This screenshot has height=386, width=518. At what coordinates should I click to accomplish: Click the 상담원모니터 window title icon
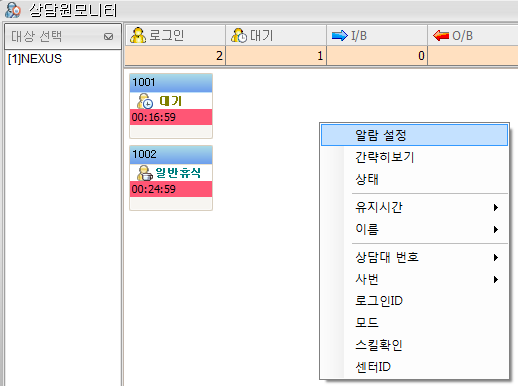pos(13,10)
